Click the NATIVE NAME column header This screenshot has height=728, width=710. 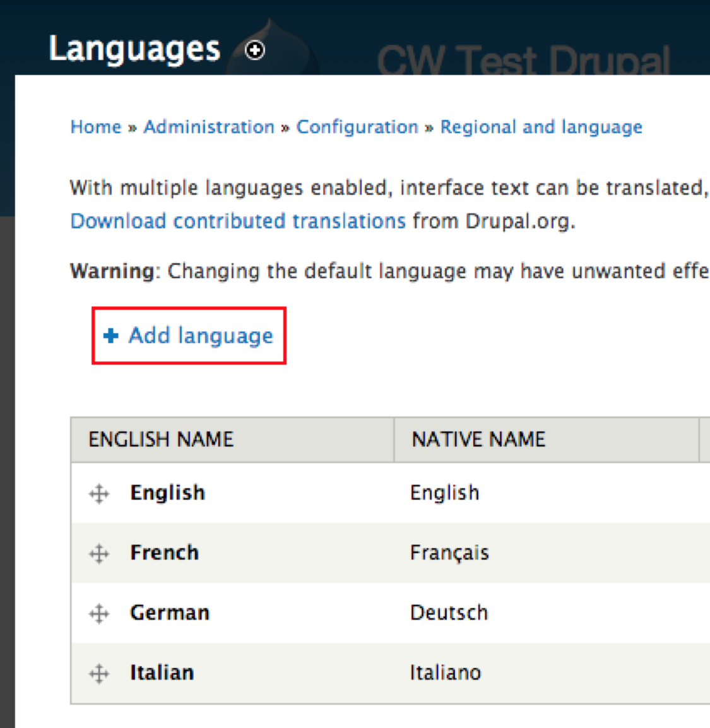(x=478, y=439)
